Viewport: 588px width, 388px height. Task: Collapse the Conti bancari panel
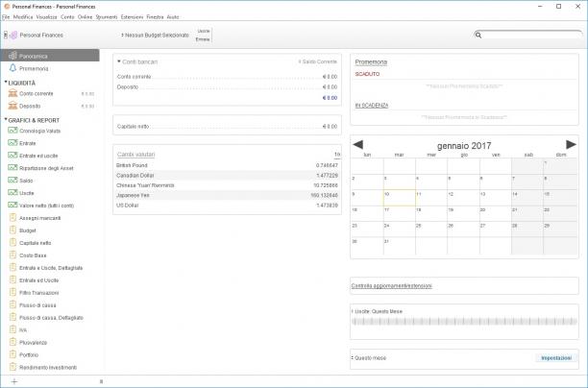[x=119, y=61]
